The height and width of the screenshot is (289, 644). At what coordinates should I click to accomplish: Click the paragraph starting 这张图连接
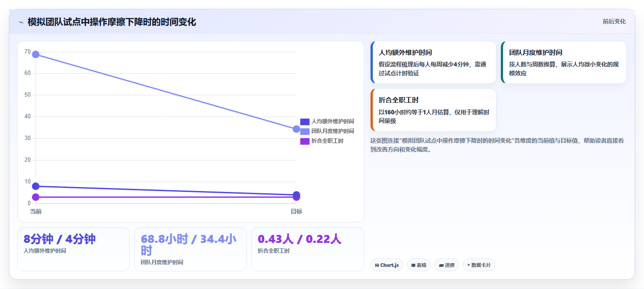(x=497, y=145)
